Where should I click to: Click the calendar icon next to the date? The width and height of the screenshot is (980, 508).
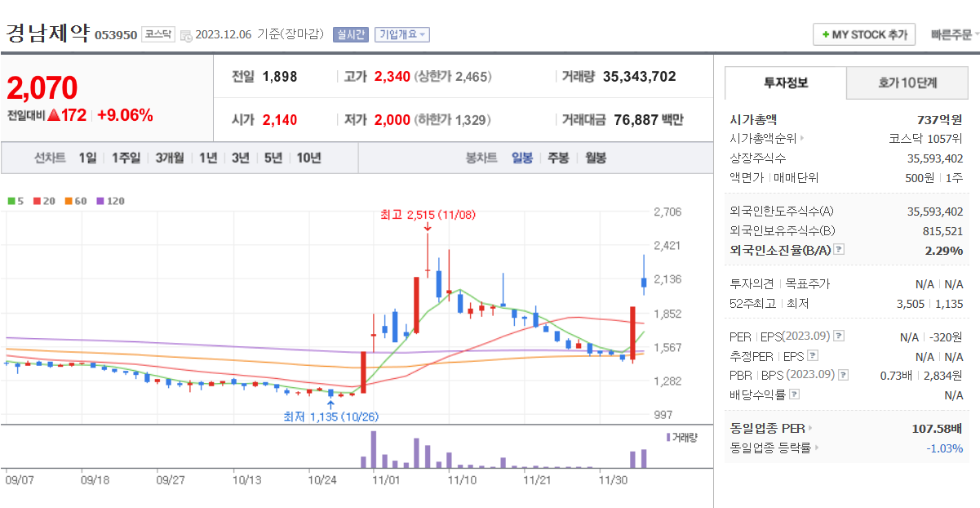(186, 35)
